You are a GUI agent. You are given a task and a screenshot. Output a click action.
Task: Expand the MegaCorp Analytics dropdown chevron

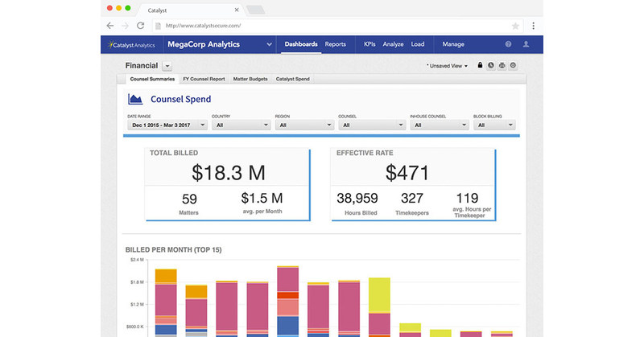269,44
